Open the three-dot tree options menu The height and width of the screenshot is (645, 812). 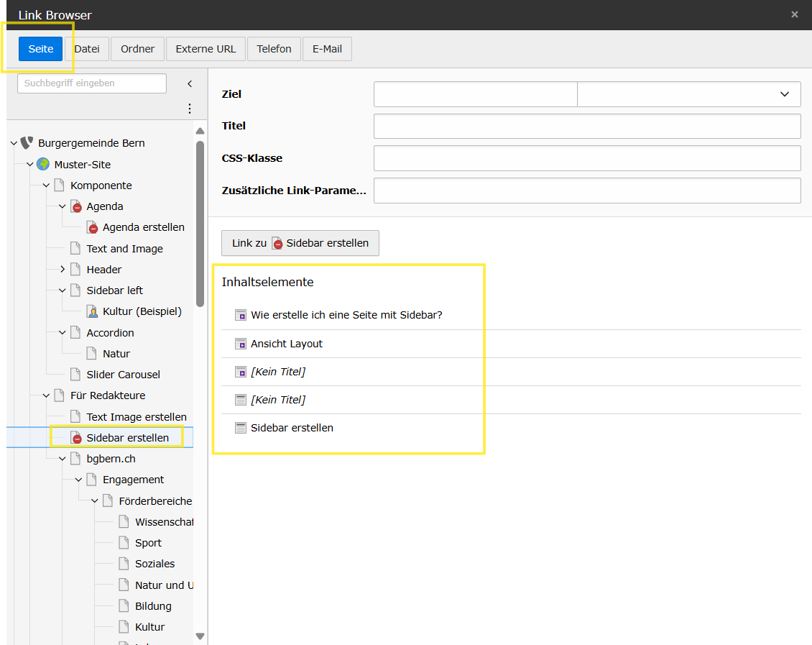click(190, 109)
